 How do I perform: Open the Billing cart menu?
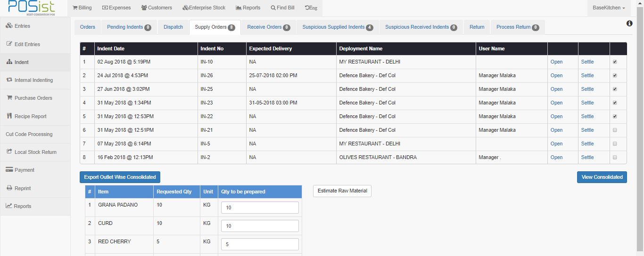[82, 8]
